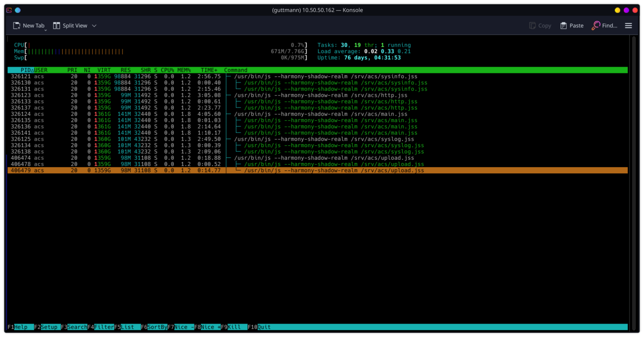The height and width of the screenshot is (337, 644).
Task: Select process 326124 main.jss row
Action: (215, 114)
